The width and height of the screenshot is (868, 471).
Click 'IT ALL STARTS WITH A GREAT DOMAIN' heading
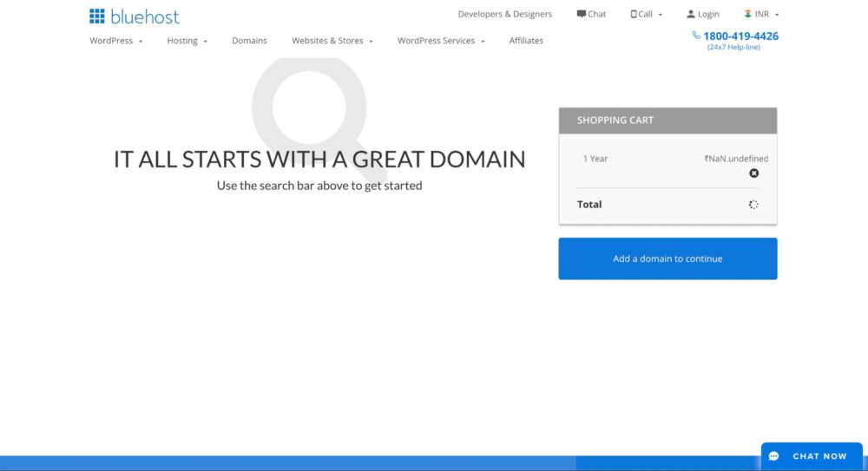(319, 159)
